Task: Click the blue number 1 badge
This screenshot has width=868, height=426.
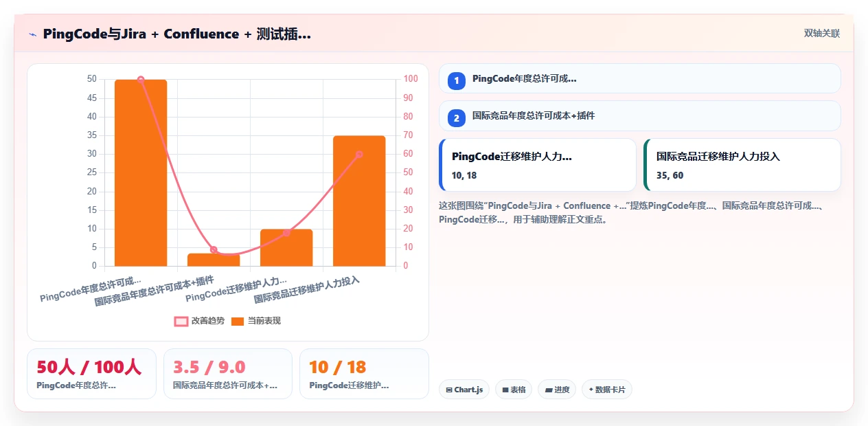Action: [x=457, y=80]
